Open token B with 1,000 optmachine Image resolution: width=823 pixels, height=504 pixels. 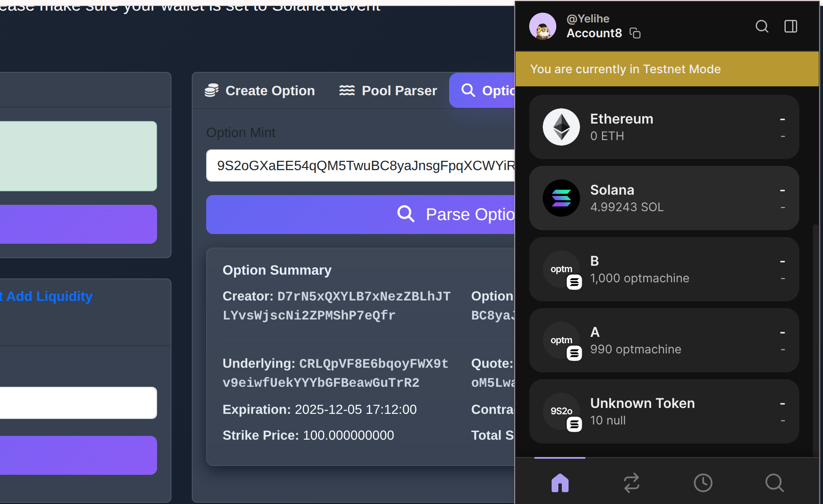[664, 269]
